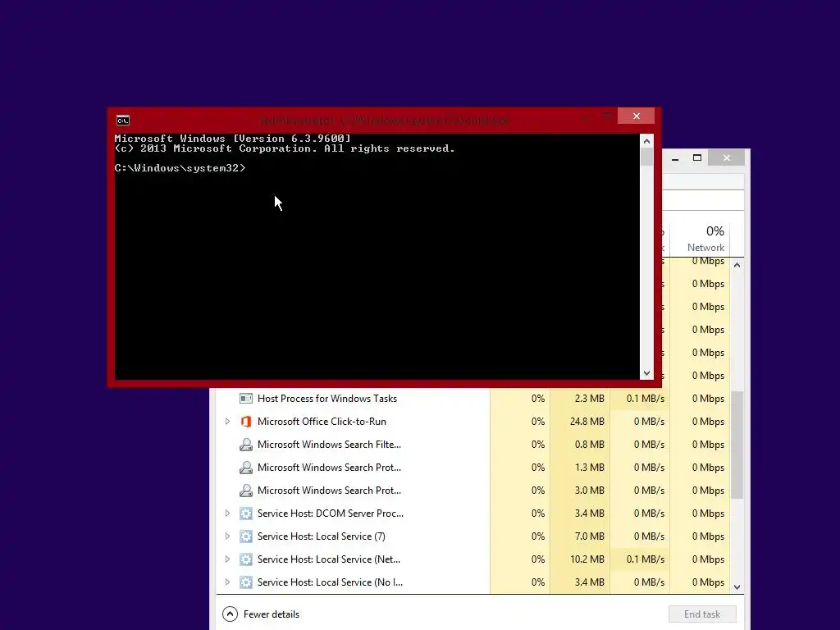Expand Service Host: Local Service (7) group

pyautogui.click(x=227, y=536)
